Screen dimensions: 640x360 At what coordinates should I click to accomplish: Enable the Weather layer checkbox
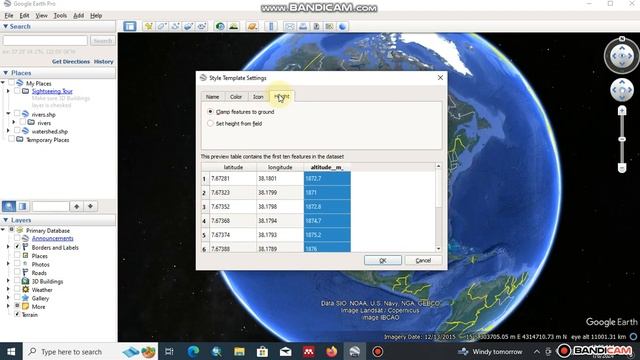point(17,289)
